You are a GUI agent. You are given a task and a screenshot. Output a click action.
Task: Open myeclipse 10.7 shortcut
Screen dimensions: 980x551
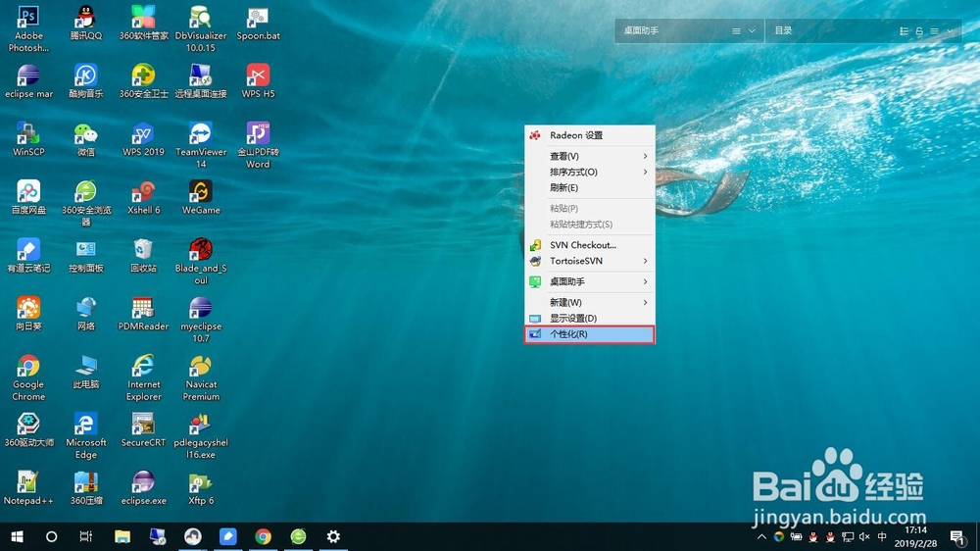(x=201, y=320)
